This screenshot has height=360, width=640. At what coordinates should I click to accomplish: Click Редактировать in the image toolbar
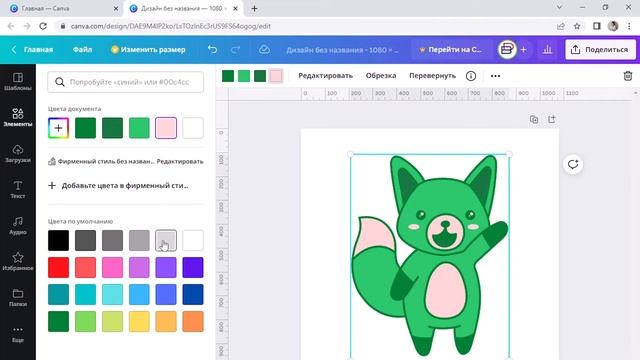click(325, 76)
